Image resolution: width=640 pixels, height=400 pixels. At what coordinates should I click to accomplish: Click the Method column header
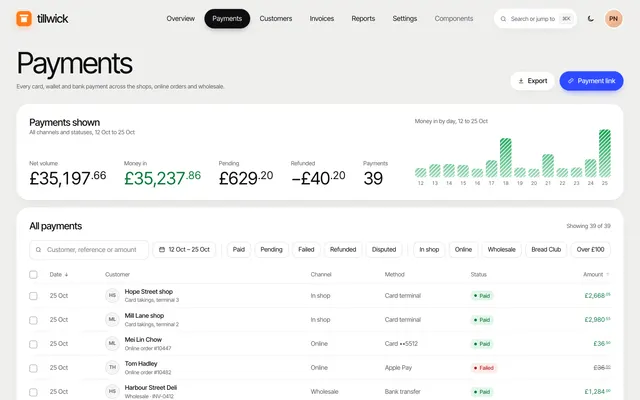(x=394, y=274)
